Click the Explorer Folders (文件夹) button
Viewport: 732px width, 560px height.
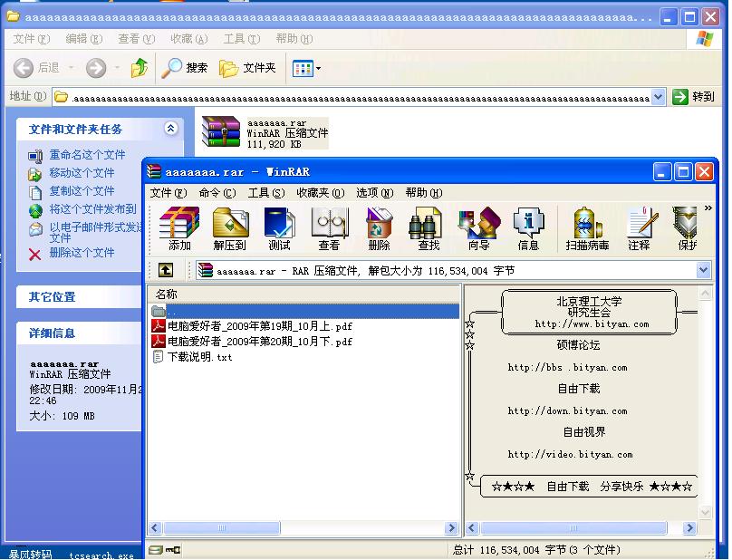pos(247,68)
